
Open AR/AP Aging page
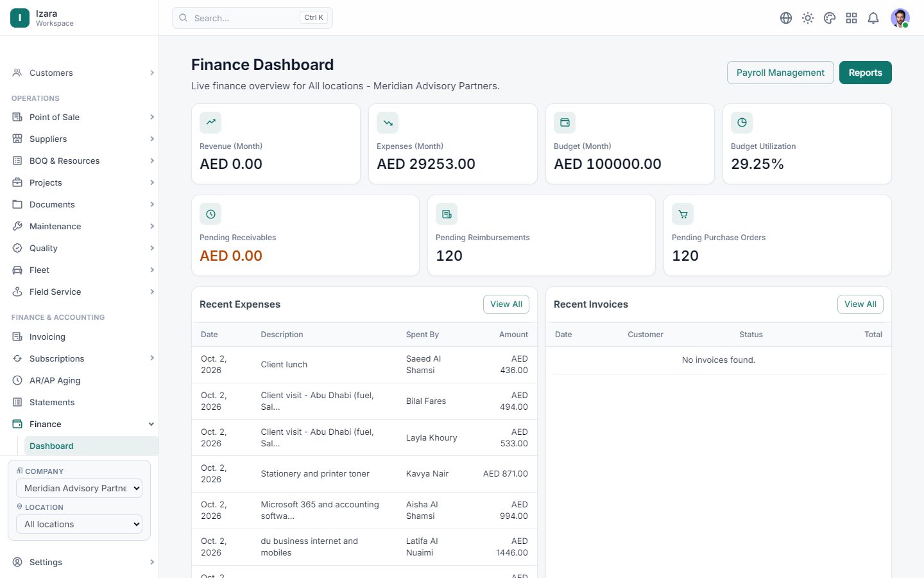(80, 380)
